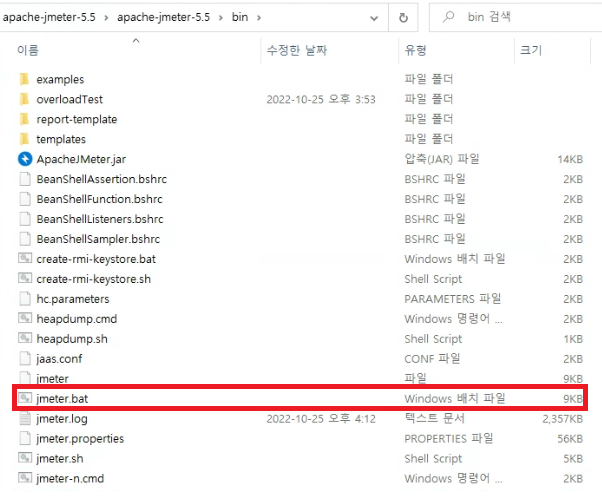The height and width of the screenshot is (496, 602).
Task: Select the hc.parameters file name
Action: pos(73,299)
